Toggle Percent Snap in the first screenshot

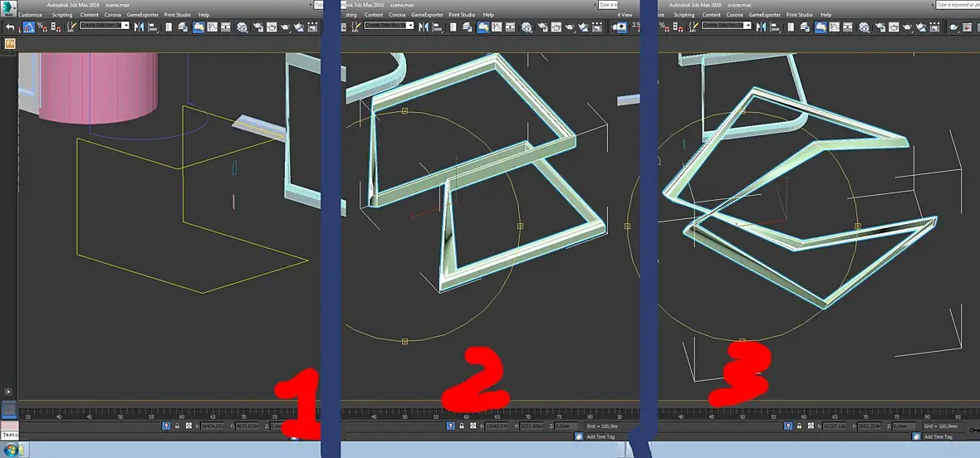click(42, 27)
